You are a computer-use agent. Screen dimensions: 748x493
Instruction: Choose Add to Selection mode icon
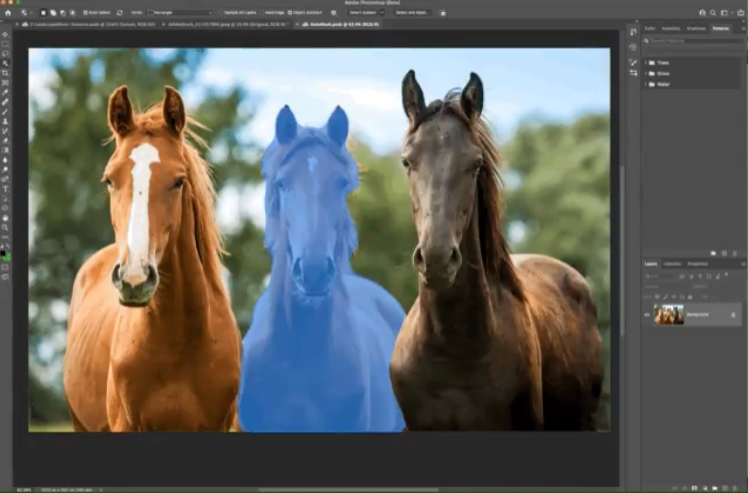click(53, 13)
